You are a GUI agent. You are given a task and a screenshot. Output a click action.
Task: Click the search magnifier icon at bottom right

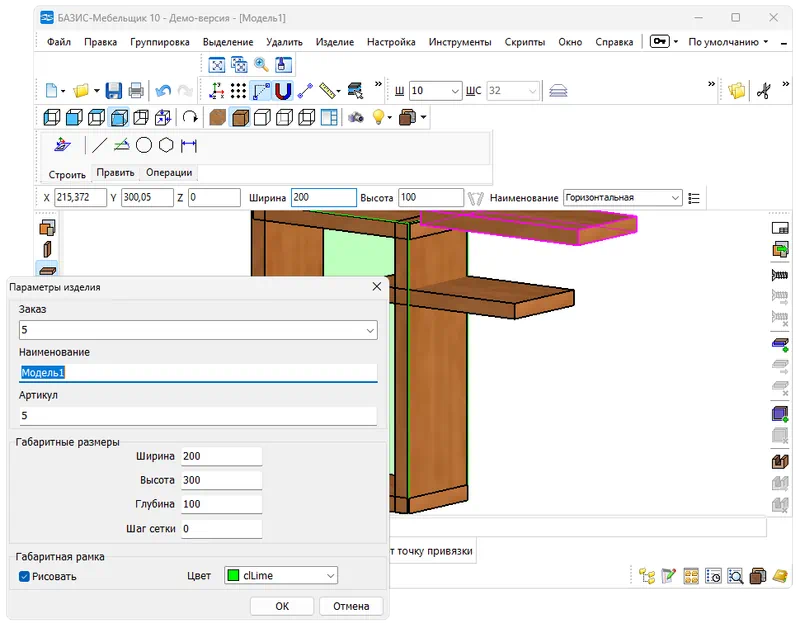(736, 576)
